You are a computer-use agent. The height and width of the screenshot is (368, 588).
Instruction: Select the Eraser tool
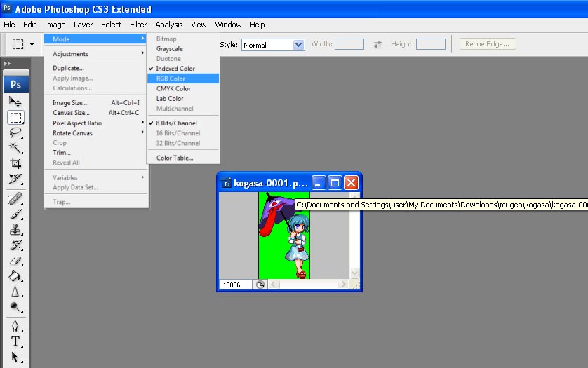click(x=15, y=261)
